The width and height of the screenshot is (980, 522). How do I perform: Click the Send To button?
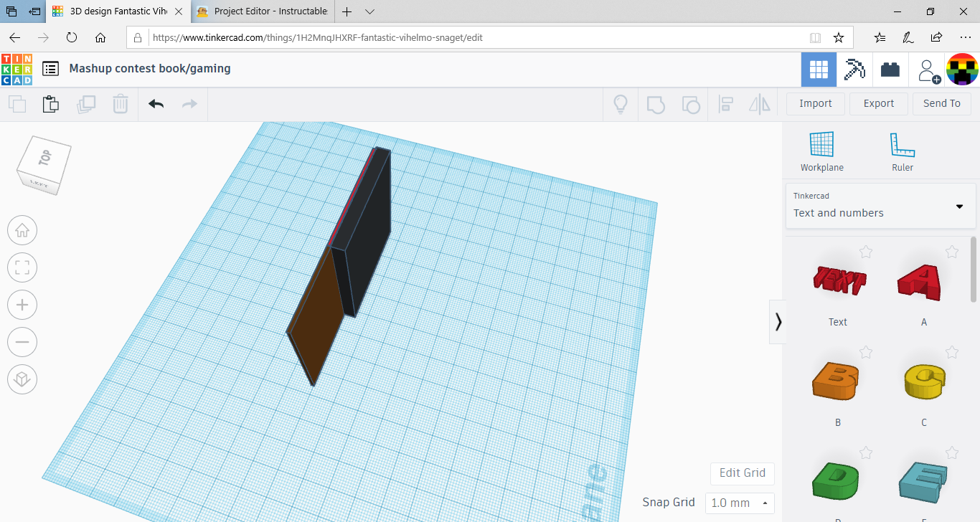coord(942,103)
